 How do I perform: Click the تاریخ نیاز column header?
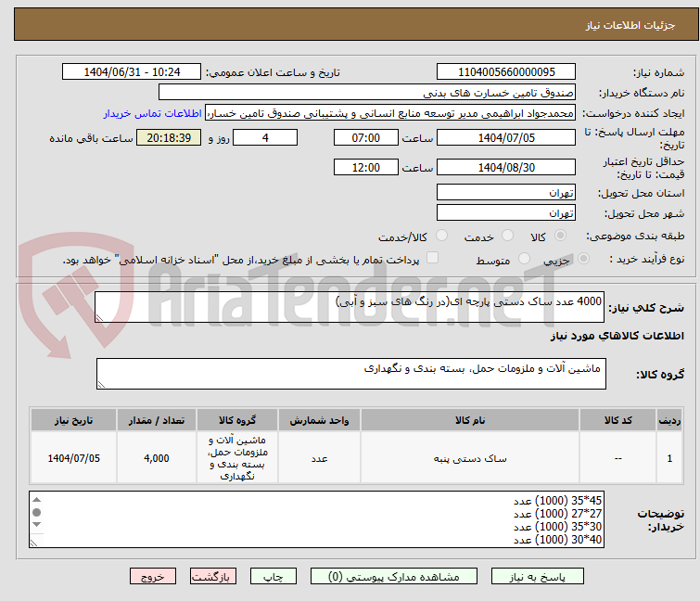[73, 420]
